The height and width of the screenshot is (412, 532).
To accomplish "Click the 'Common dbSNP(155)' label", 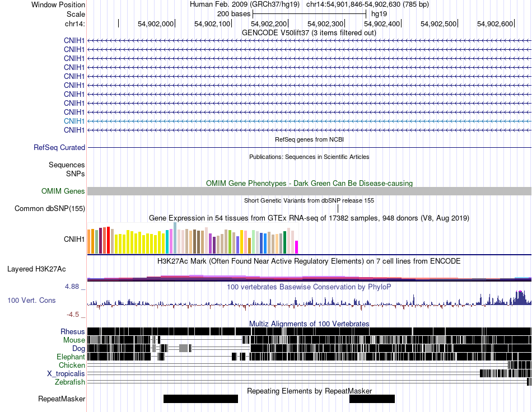I will coord(49,209).
